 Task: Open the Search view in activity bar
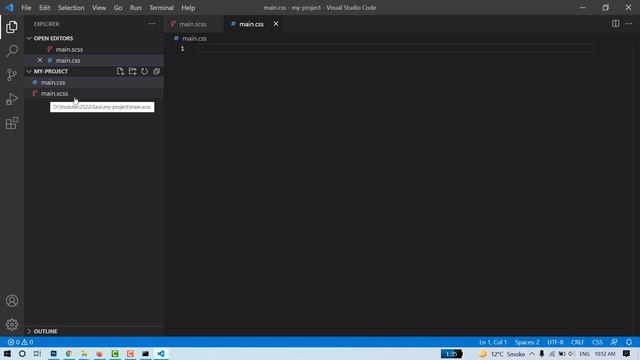point(12,51)
